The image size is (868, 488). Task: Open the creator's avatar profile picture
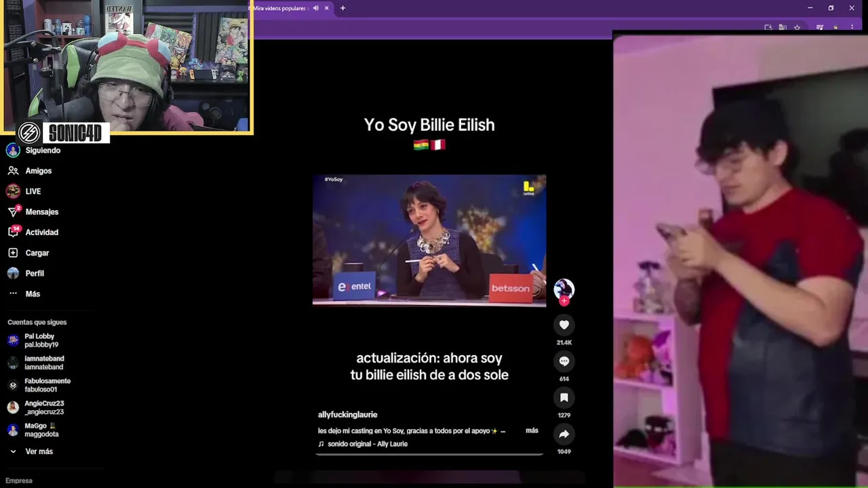coord(564,289)
